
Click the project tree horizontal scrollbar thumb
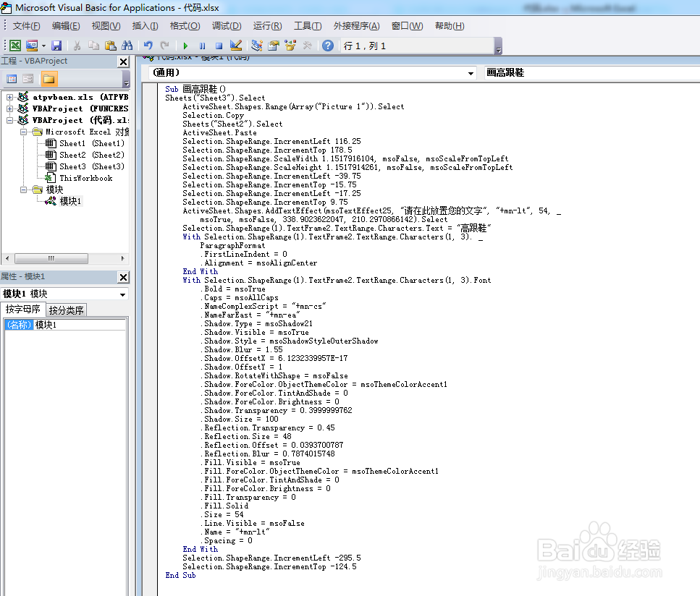[51, 258]
